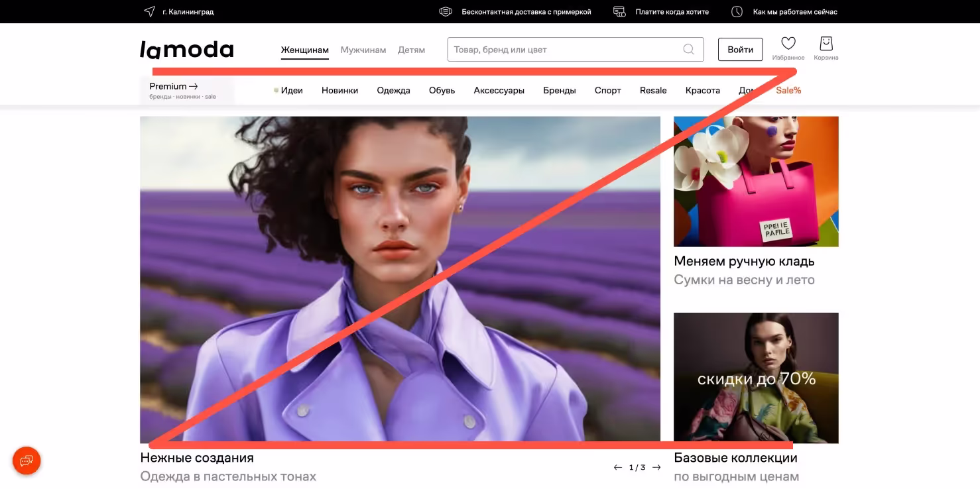
Task: Click the clock icon for working hours
Action: 737,12
